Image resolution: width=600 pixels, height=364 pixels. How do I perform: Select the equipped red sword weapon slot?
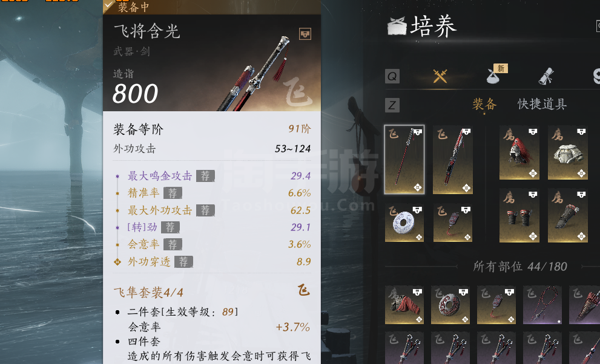[453, 160]
